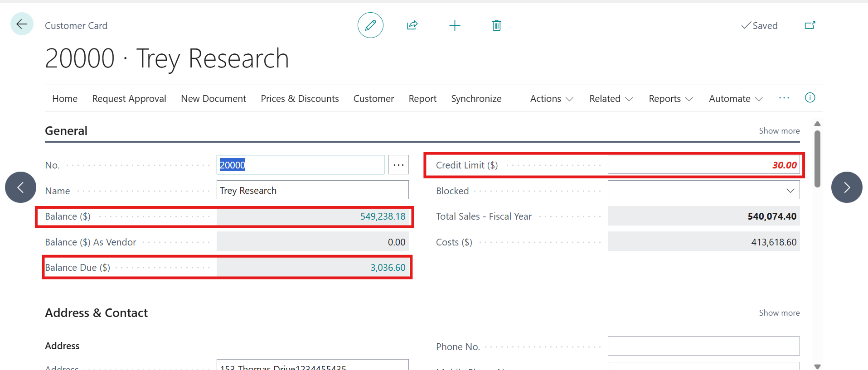Click Costs ($) value 413,618.60

point(774,242)
